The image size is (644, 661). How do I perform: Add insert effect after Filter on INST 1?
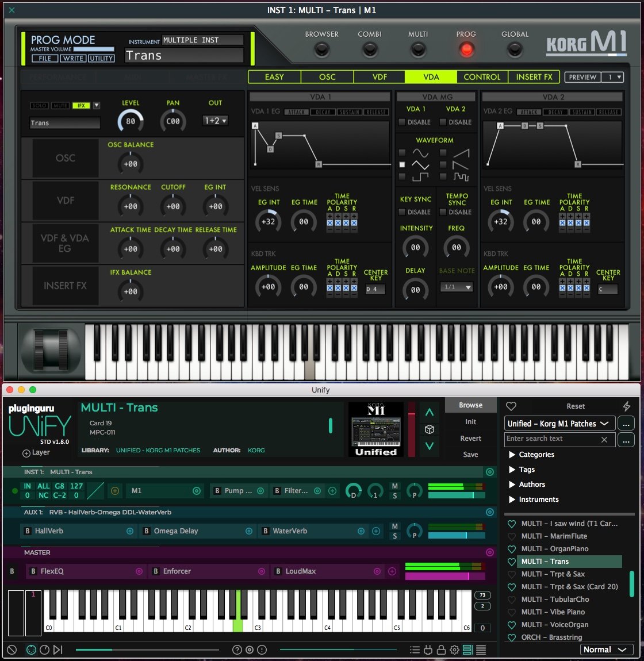point(332,491)
